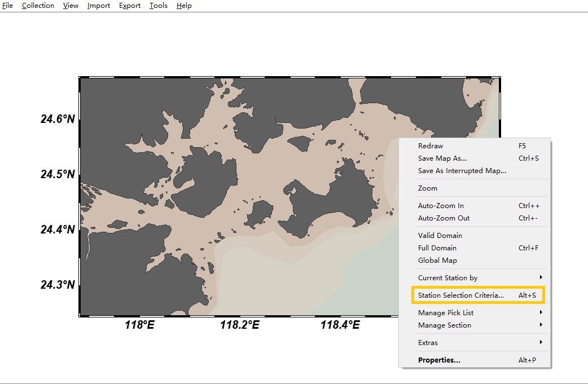Open the File menu
This screenshot has height=384, width=588.
pyautogui.click(x=7, y=6)
